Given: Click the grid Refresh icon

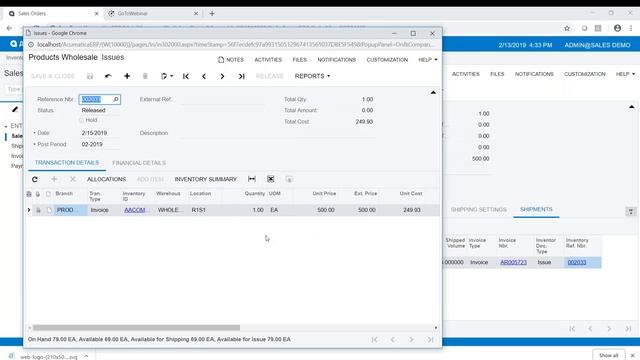Looking at the screenshot, I should [x=35, y=179].
